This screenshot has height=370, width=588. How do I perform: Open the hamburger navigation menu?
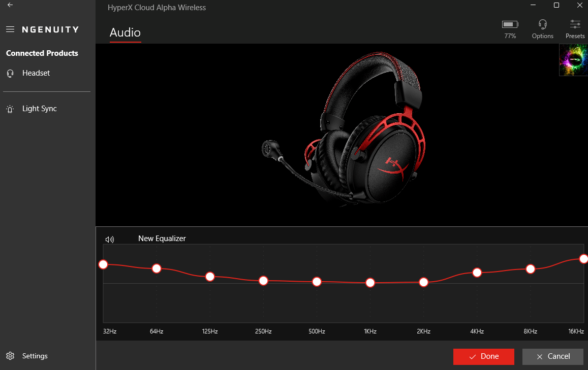point(10,29)
